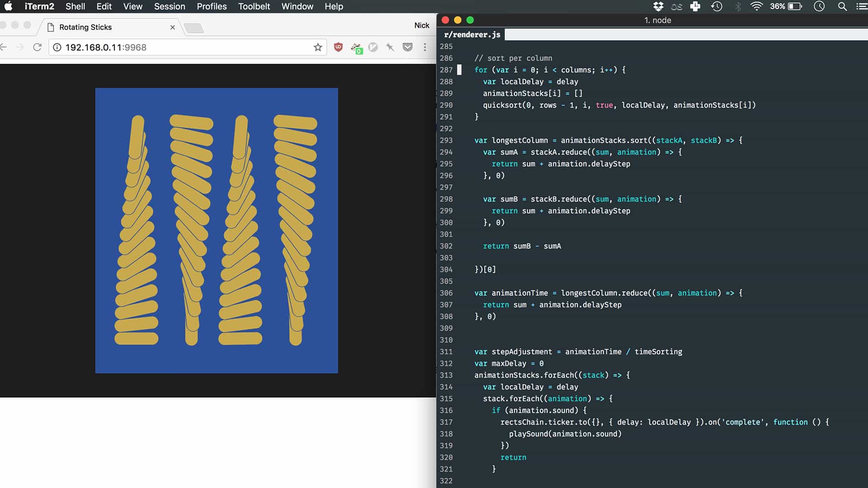Screen dimensions: 868x488
Task: Click the Pocket extension icon
Action: pos(407,47)
